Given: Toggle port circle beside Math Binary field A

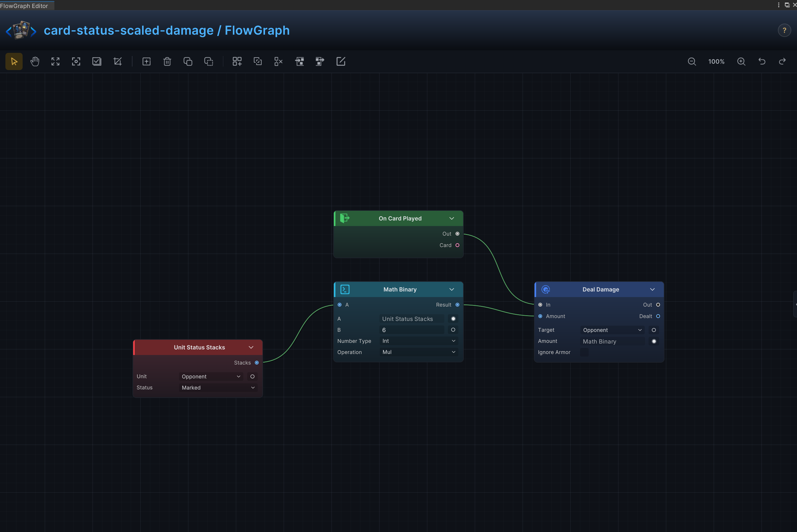Looking at the screenshot, I should pos(453,319).
